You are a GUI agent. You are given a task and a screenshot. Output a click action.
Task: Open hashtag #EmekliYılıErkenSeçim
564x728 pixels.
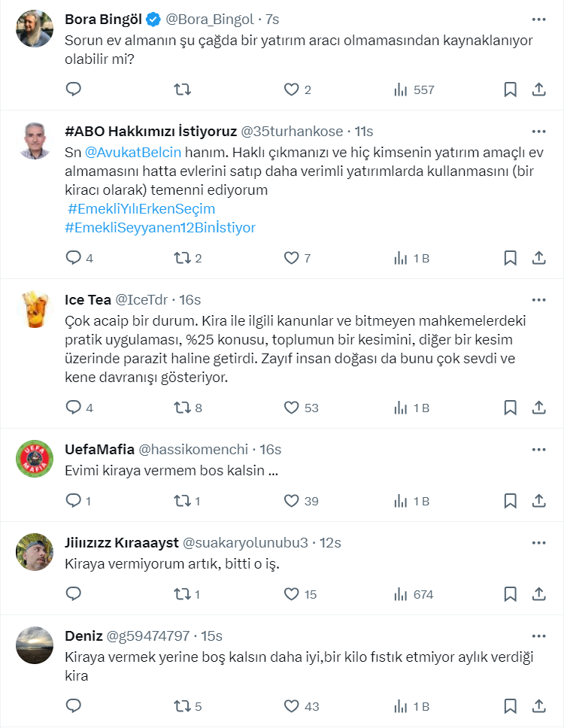click(x=141, y=208)
